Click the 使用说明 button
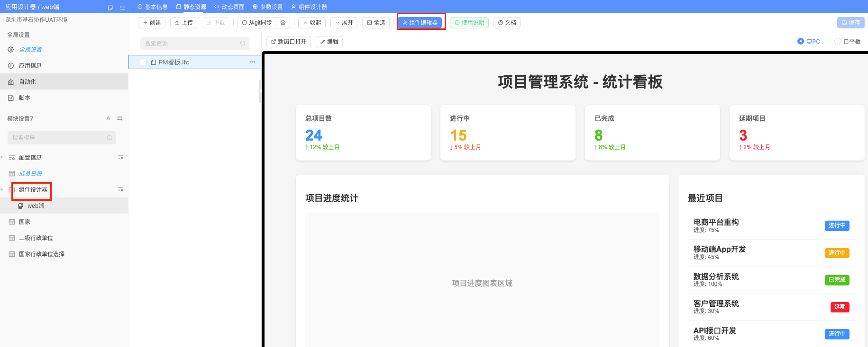Viewport: 868px width, 347px height. pos(469,23)
